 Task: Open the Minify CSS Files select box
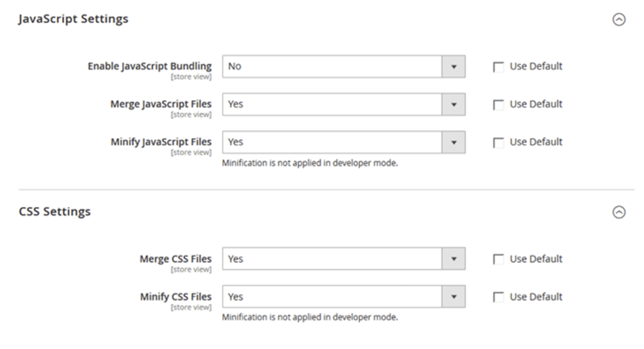(x=344, y=297)
